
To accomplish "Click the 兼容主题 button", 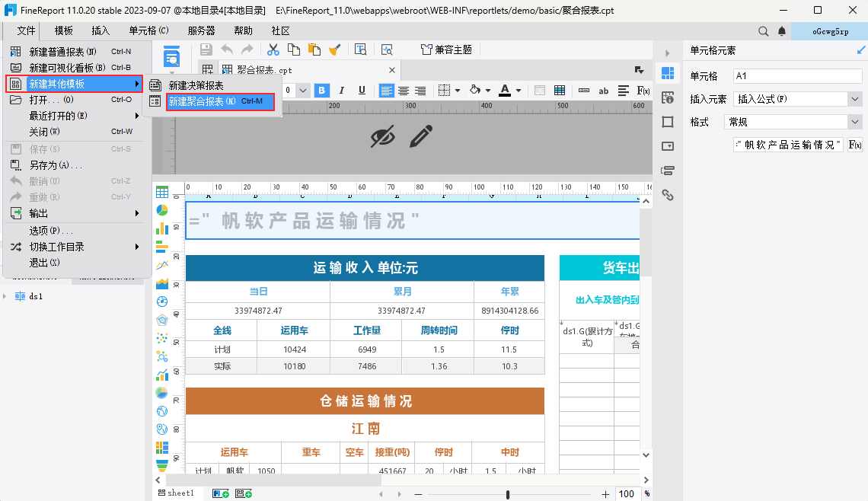I will pyautogui.click(x=447, y=49).
